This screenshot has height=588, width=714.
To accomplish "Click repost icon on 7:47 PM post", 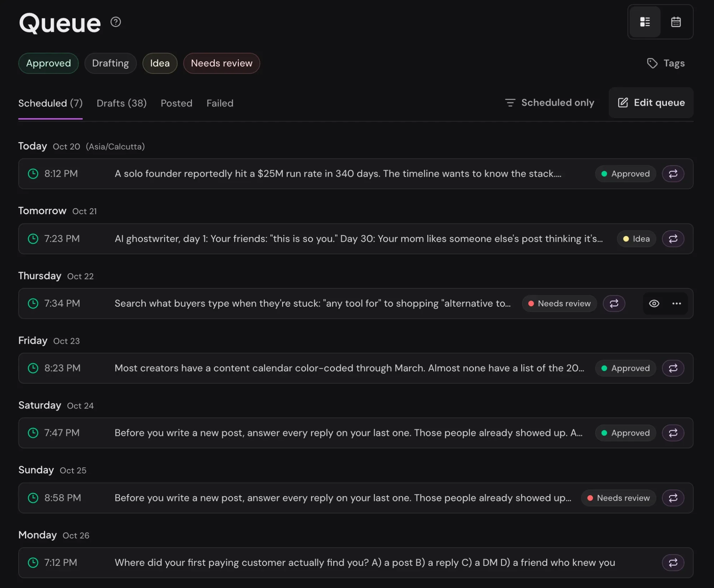I will pyautogui.click(x=673, y=433).
